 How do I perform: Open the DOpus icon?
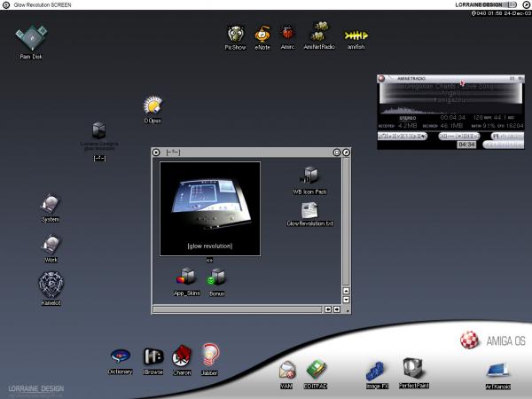click(x=153, y=106)
